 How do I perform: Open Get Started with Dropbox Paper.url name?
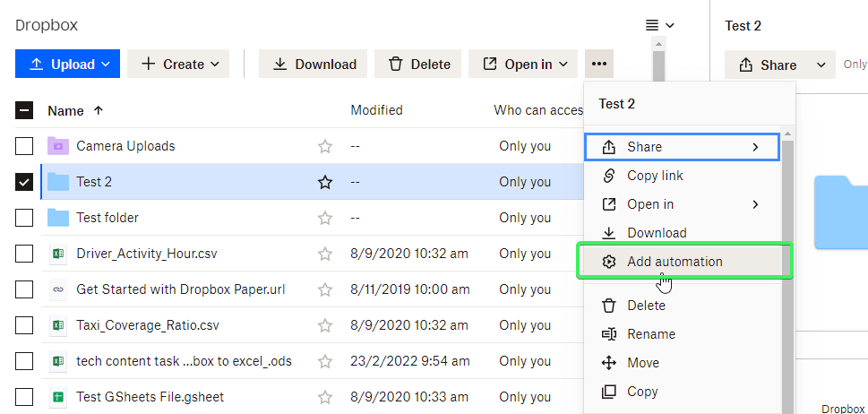point(180,289)
